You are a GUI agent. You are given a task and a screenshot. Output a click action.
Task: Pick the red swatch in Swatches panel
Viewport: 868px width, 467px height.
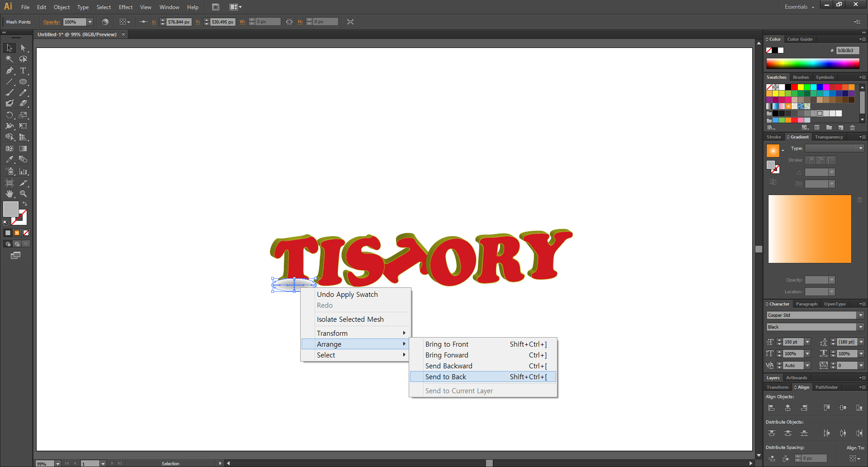(794, 87)
